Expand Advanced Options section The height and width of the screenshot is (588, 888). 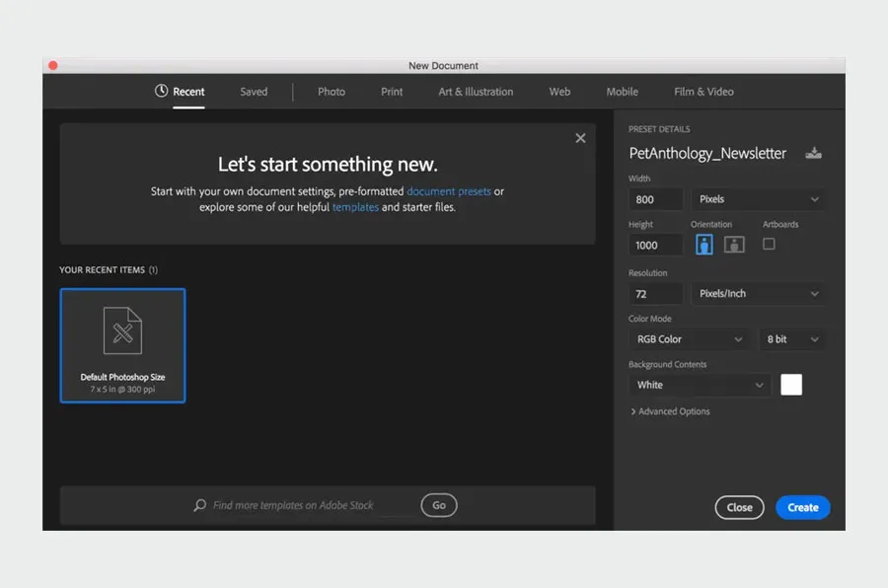coord(670,411)
